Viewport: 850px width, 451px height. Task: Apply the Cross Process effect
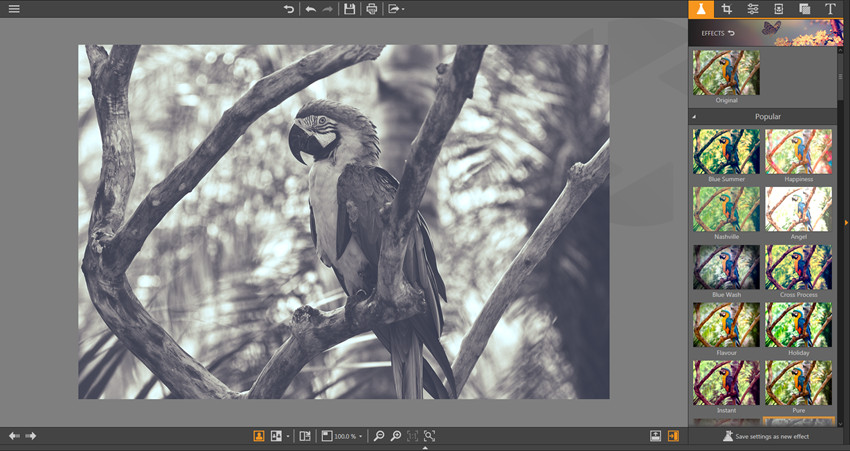[799, 267]
